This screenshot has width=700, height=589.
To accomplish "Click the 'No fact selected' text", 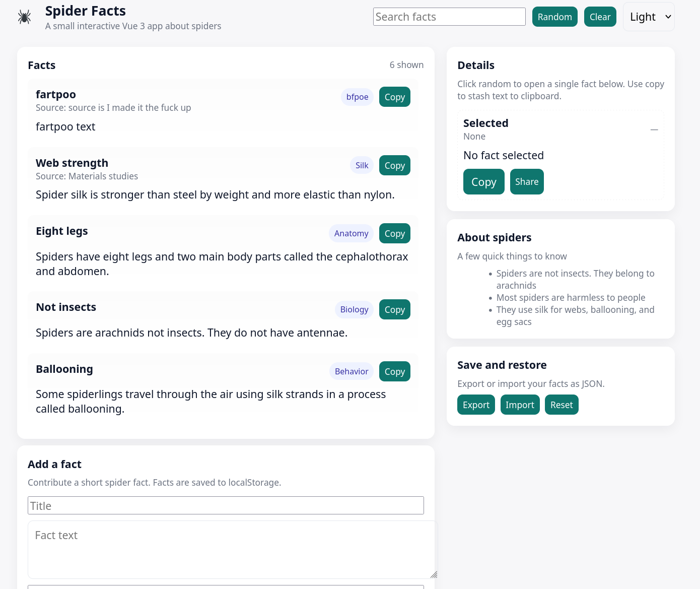I will point(504,155).
